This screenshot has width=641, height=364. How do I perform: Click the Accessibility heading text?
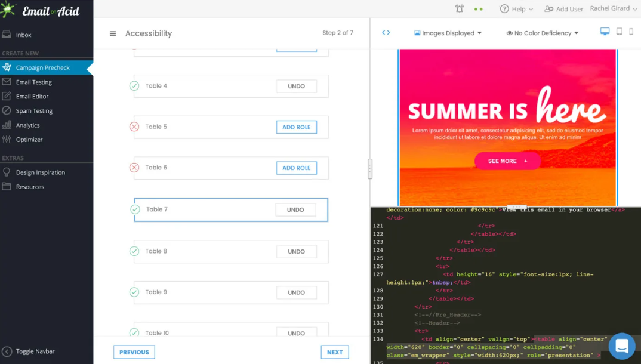[x=149, y=33]
